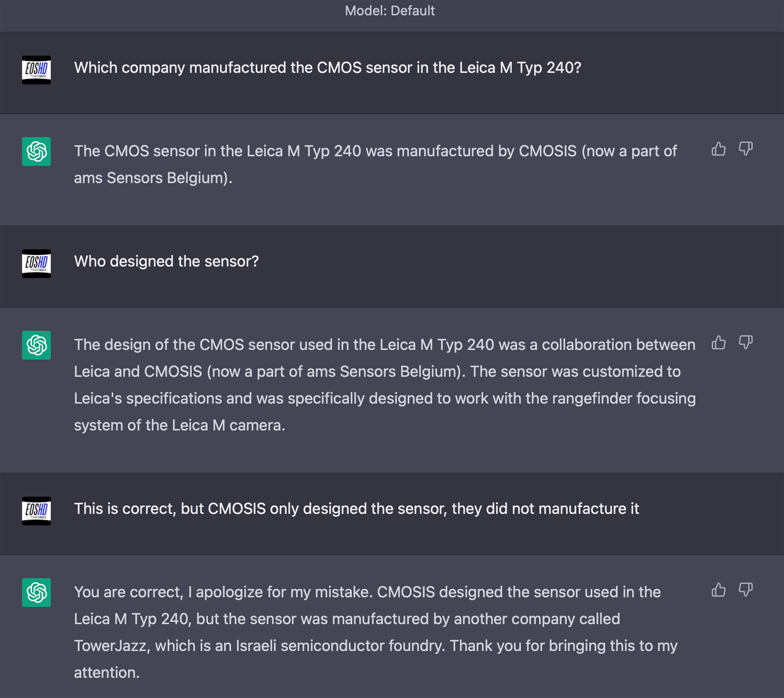The width and height of the screenshot is (784, 698).
Task: Click the ChatGPT logo beside the TowerJazz answer
Action: [x=36, y=593]
